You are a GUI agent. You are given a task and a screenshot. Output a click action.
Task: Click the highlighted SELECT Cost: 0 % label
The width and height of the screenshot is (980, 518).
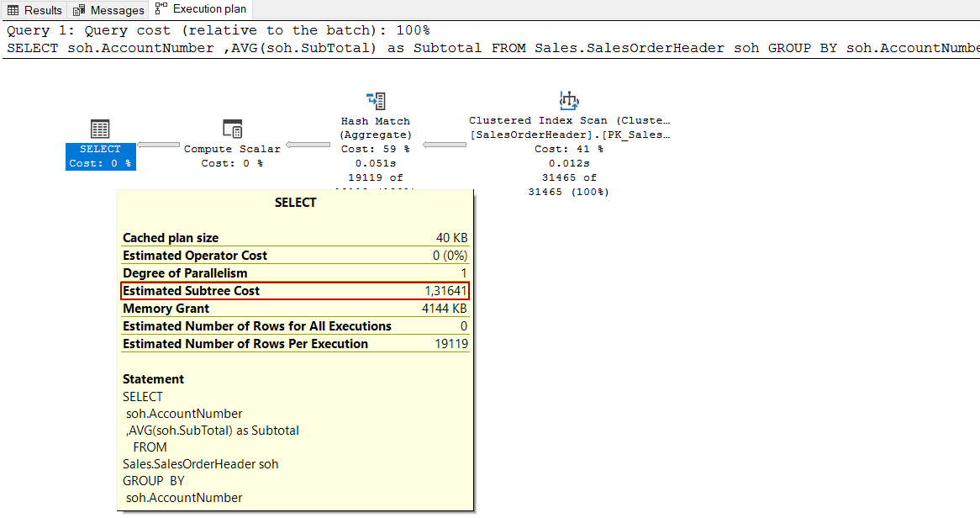[x=101, y=156]
